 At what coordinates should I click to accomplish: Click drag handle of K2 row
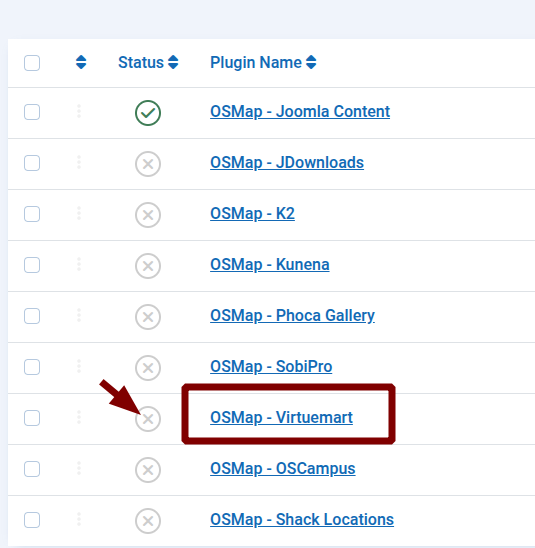(x=79, y=213)
